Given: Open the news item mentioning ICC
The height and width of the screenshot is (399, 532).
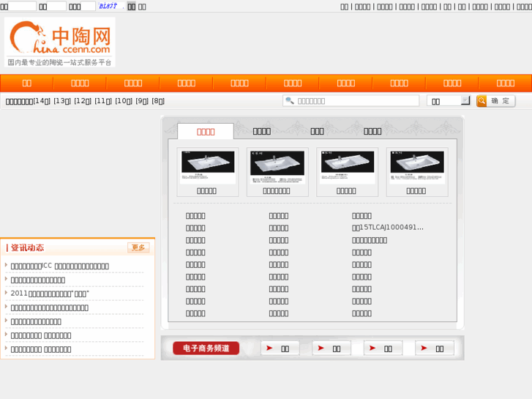Looking at the screenshot, I should tap(60, 266).
